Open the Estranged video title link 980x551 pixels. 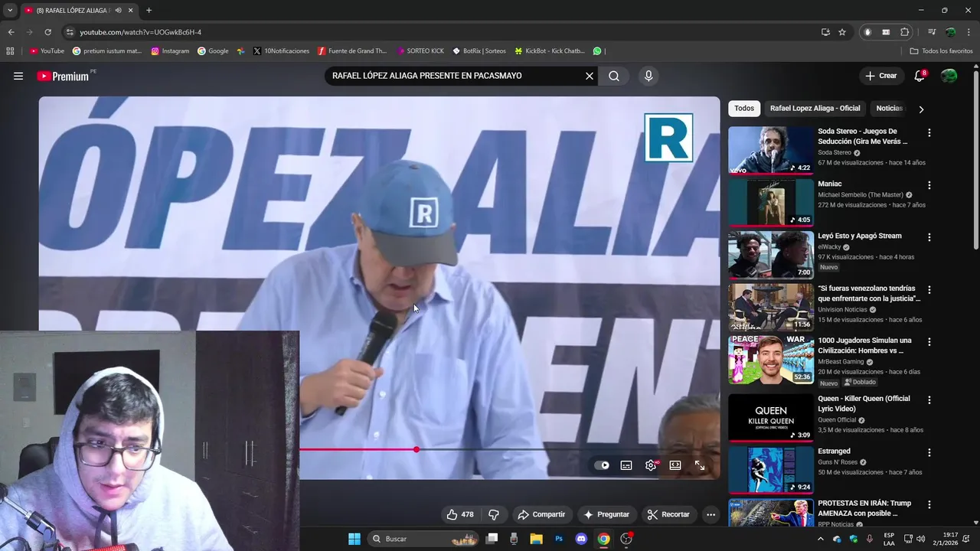(834, 451)
